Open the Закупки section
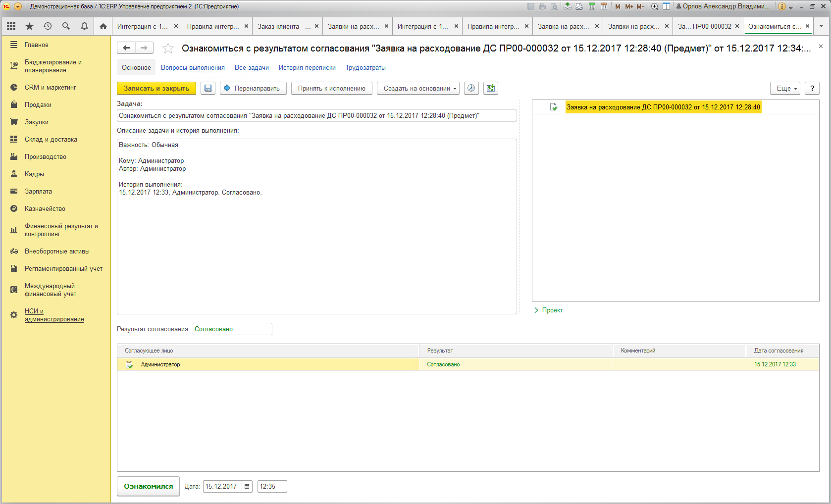Image resolution: width=831 pixels, height=504 pixels. 37,122
